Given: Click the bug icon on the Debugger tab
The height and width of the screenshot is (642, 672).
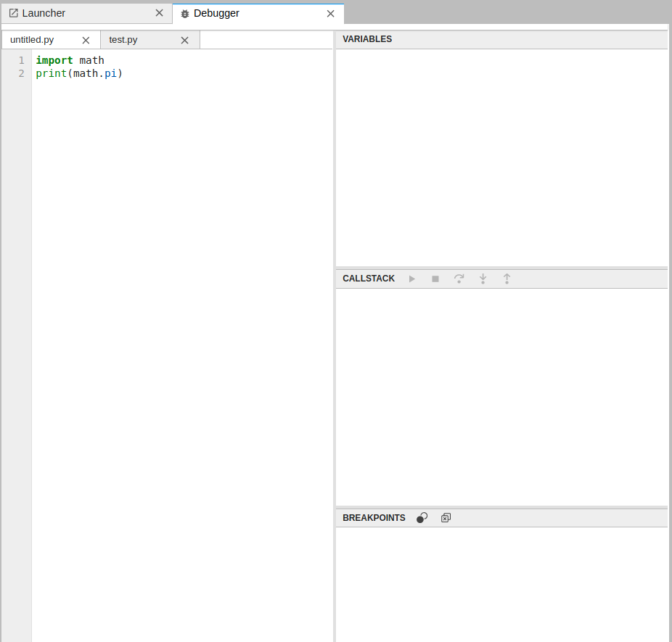Looking at the screenshot, I should pos(184,13).
